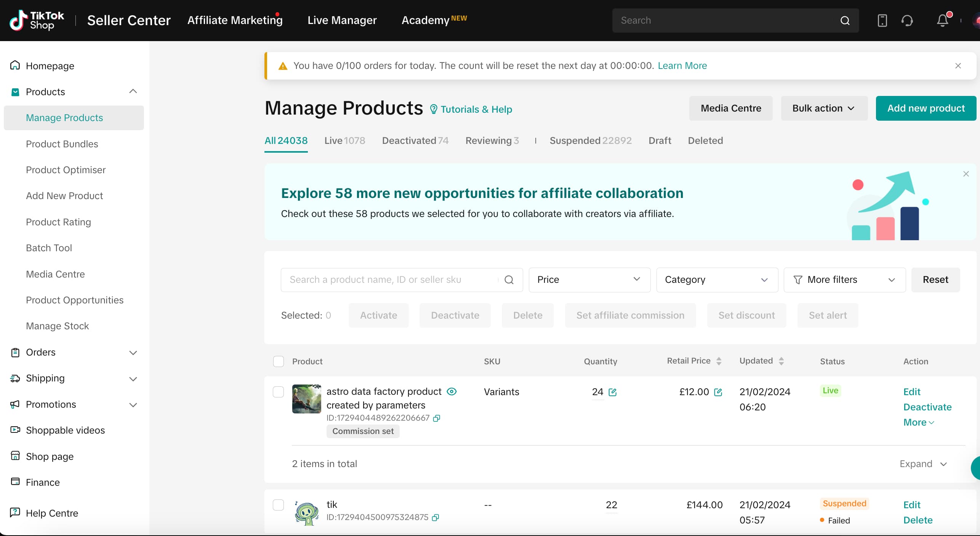Edit quantity 24 with the pencil icon
980x536 pixels.
(x=613, y=392)
